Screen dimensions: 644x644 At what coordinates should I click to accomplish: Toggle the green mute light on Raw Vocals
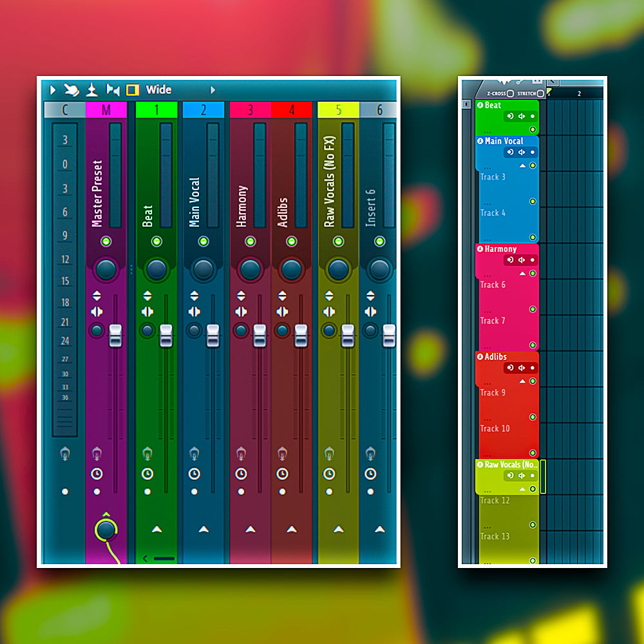[x=338, y=241]
